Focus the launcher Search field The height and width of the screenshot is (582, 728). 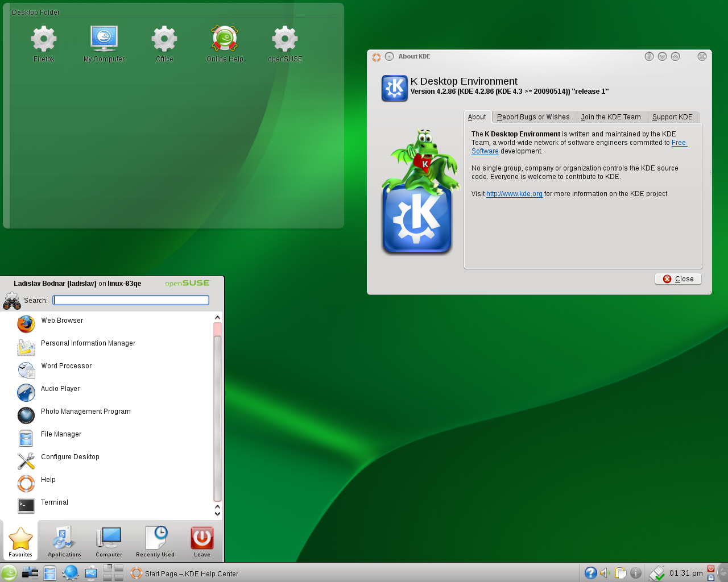(131, 300)
